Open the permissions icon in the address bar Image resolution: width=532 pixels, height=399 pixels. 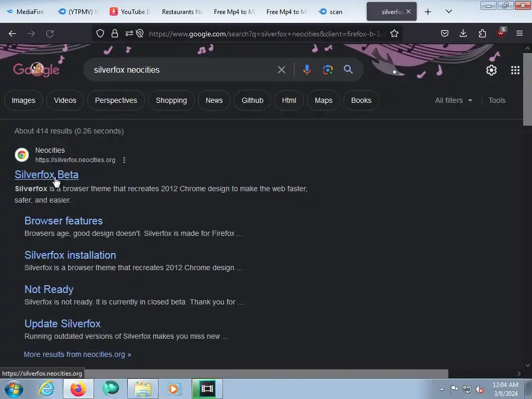coord(129,33)
